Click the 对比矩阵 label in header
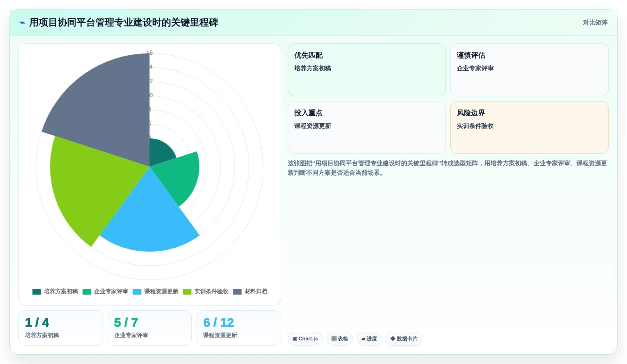The height and width of the screenshot is (364, 627). click(595, 23)
